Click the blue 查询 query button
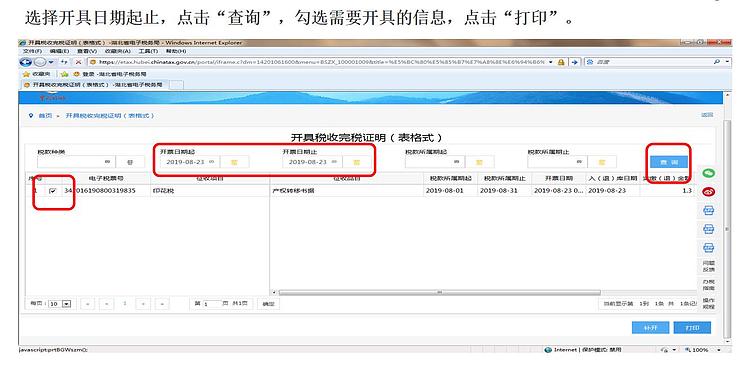This screenshot has width=750, height=365. pyautogui.click(x=669, y=163)
